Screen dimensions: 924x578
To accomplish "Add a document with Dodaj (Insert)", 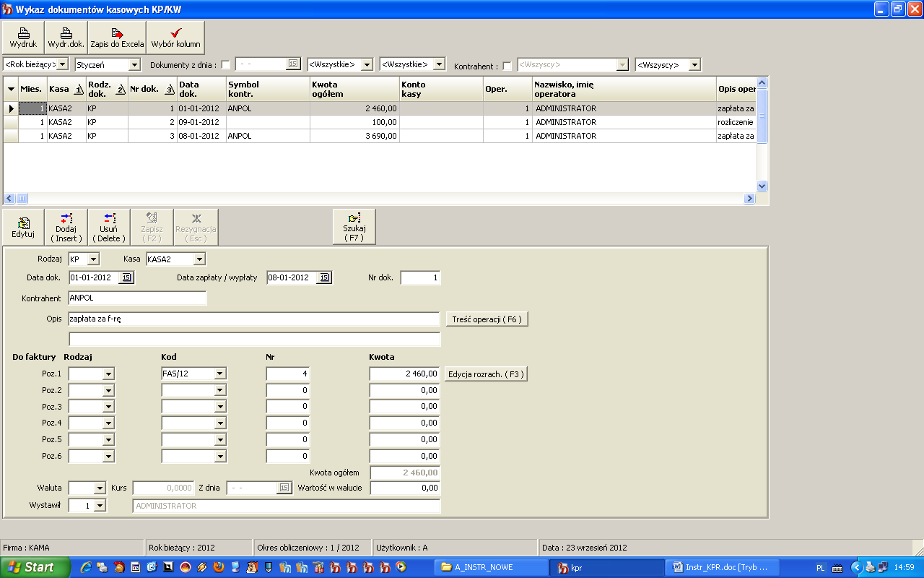I will (66, 228).
